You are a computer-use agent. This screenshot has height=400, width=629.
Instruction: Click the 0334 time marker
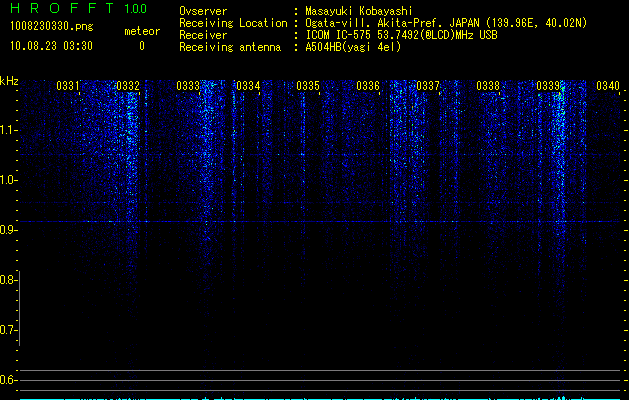[x=248, y=86]
